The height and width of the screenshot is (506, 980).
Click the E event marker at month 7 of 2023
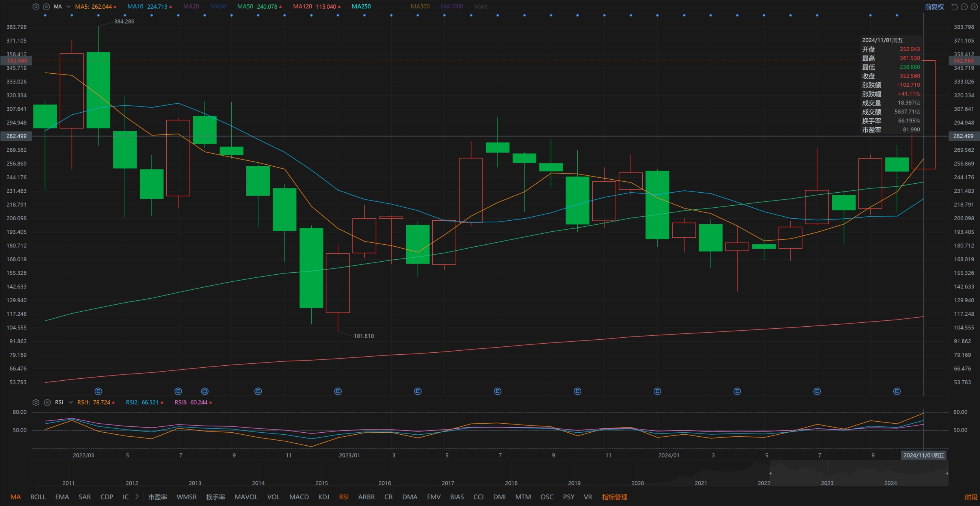498,391
